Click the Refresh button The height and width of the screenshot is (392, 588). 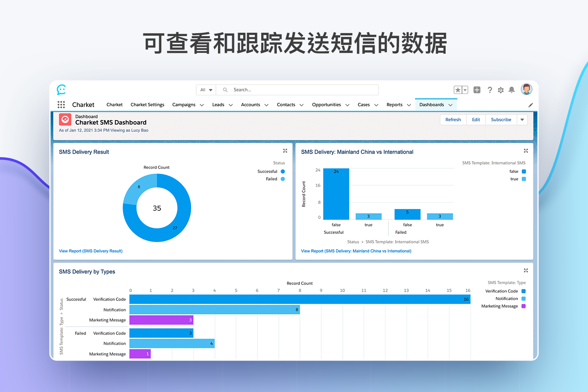coord(453,120)
